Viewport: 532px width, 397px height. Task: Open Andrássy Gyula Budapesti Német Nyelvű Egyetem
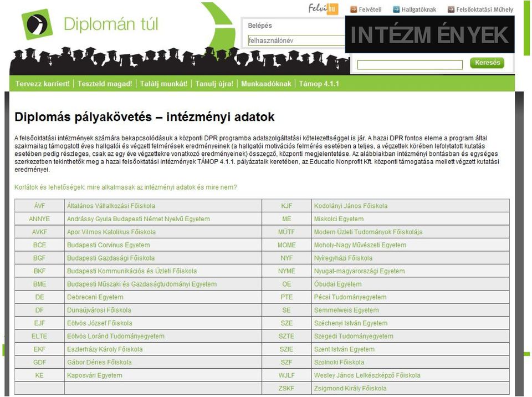pos(138,219)
